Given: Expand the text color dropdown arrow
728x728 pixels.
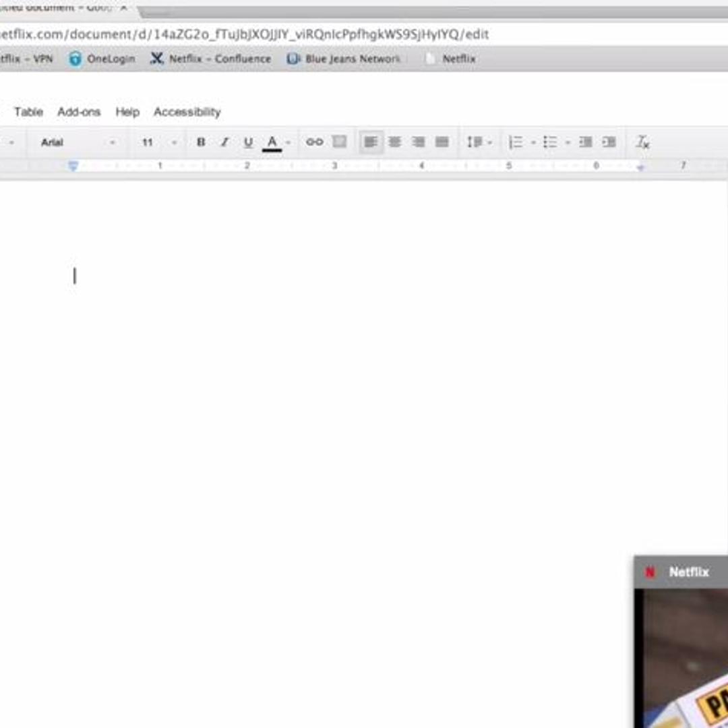Looking at the screenshot, I should 289,142.
